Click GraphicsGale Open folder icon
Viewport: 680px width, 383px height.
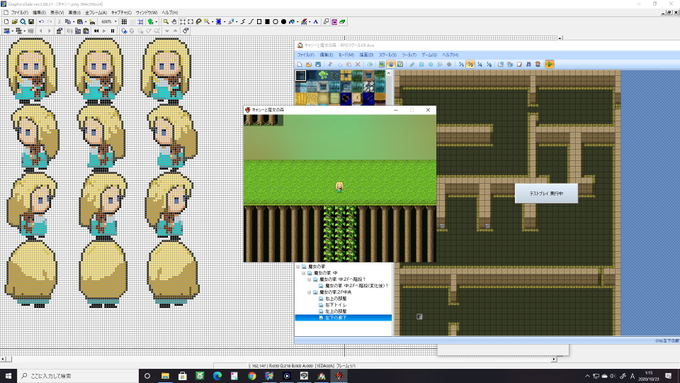[x=14, y=22]
